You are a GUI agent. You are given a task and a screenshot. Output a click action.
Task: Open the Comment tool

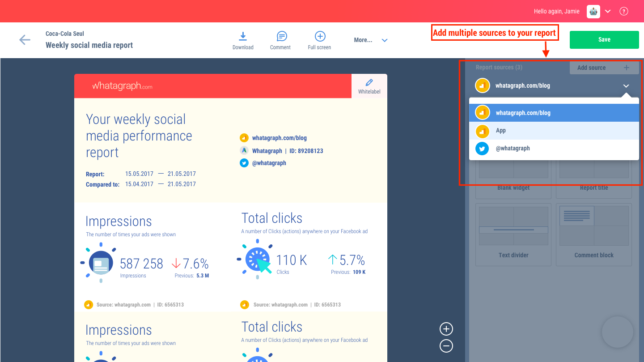point(280,41)
